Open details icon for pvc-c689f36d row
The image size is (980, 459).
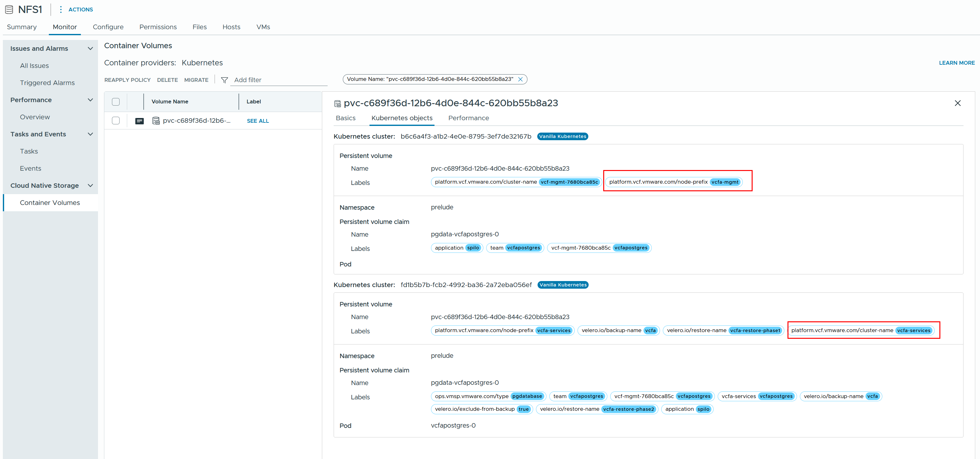[140, 121]
